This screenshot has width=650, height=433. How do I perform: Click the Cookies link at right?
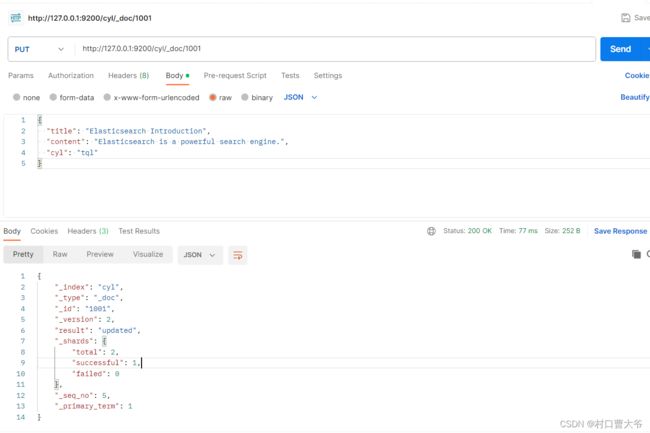637,75
